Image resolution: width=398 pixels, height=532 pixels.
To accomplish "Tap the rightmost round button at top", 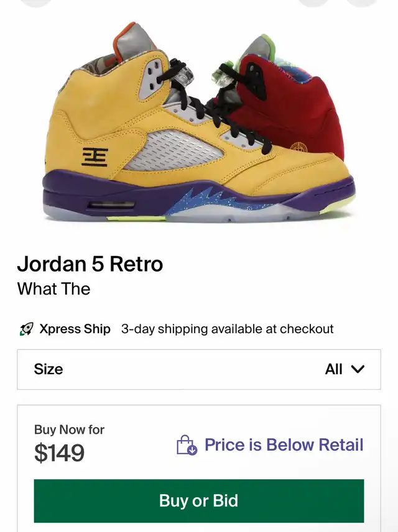I will (363, 2).
